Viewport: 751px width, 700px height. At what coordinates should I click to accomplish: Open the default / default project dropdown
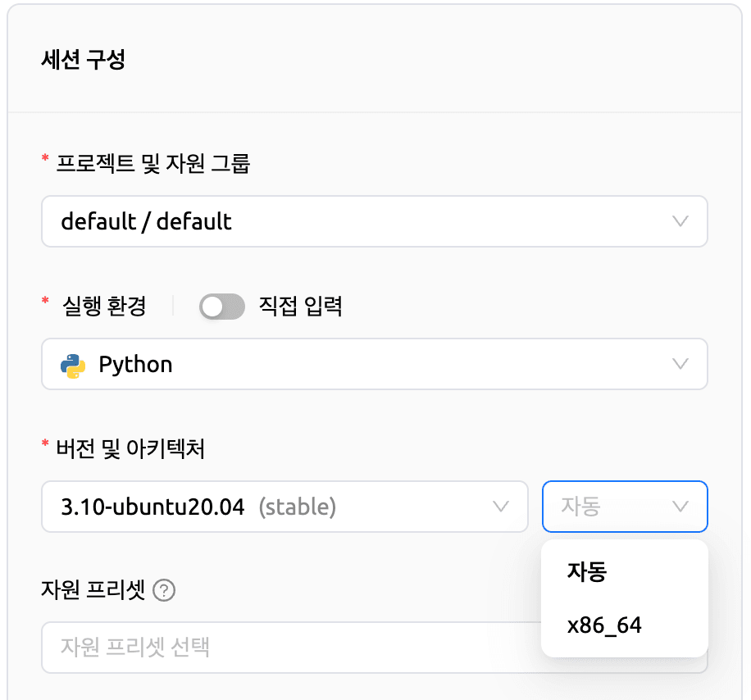click(x=374, y=221)
